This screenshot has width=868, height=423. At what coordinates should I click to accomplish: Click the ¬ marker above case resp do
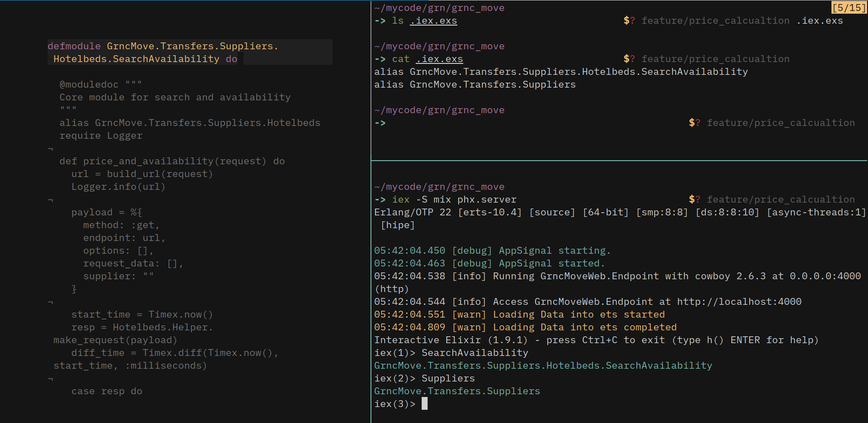point(50,379)
